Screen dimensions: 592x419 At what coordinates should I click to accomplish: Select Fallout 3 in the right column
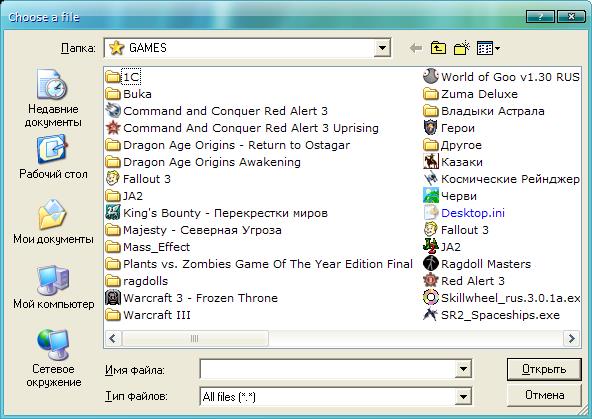point(456,230)
